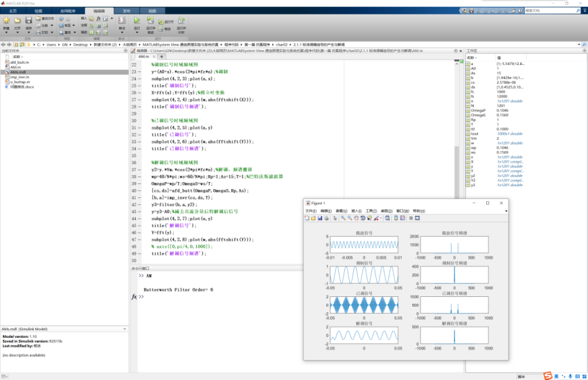Switch to the View ribbon tab

152,11
